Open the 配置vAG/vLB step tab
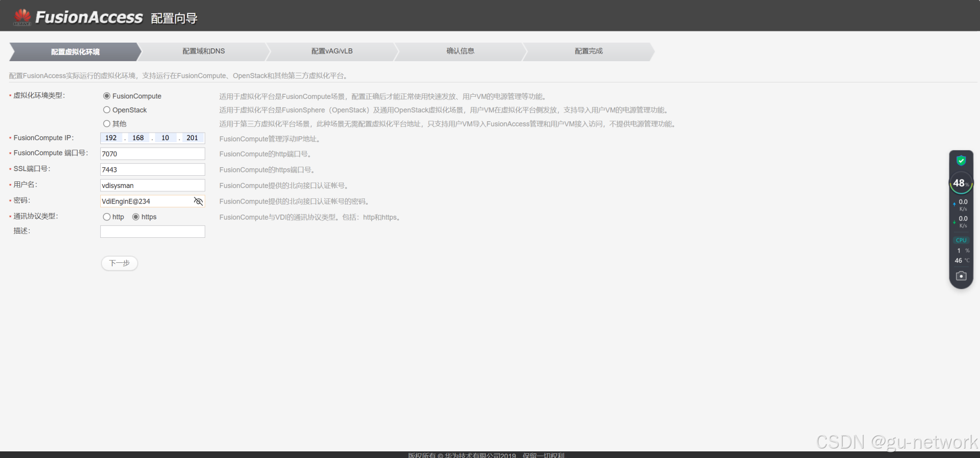The height and width of the screenshot is (458, 980). click(332, 51)
